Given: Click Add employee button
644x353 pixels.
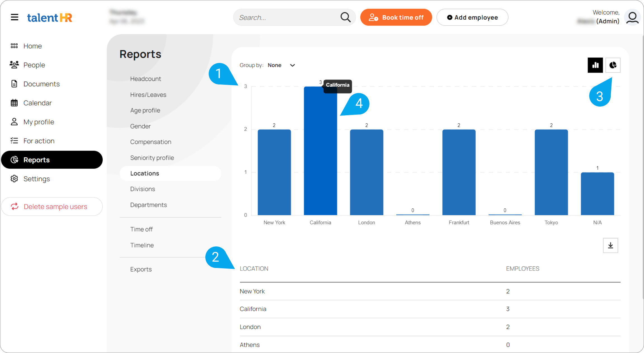Looking at the screenshot, I should [473, 17].
